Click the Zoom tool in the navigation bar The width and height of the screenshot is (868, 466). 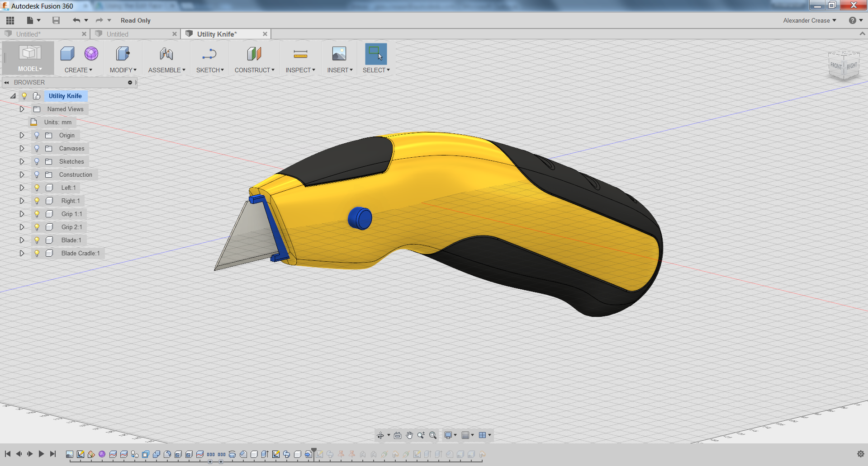pos(421,435)
